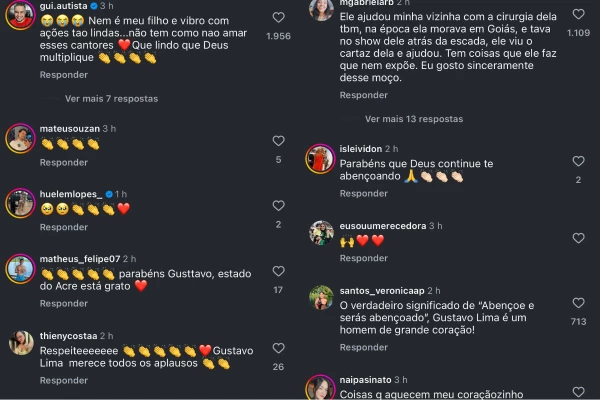Tap the heart on huelemlopes_ comment

click(278, 206)
